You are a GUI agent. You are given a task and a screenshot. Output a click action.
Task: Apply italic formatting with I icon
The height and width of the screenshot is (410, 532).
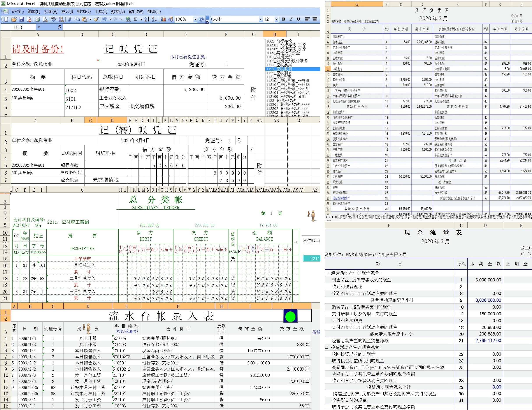click(291, 19)
